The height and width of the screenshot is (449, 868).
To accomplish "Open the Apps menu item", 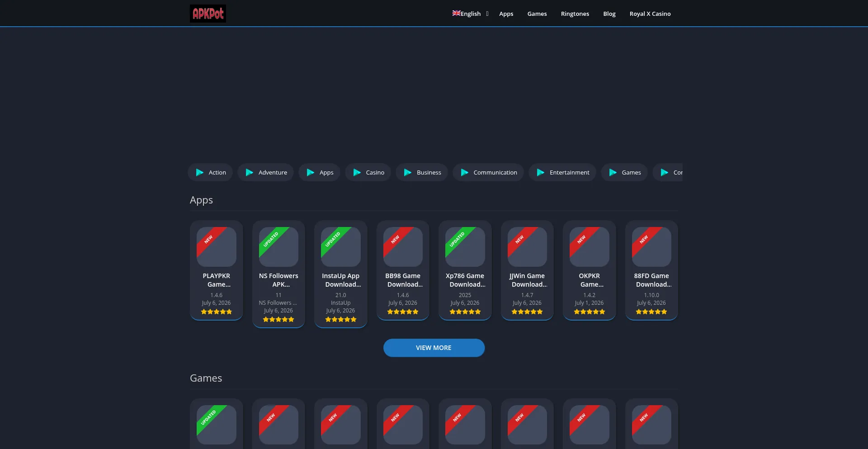I will click(x=506, y=14).
